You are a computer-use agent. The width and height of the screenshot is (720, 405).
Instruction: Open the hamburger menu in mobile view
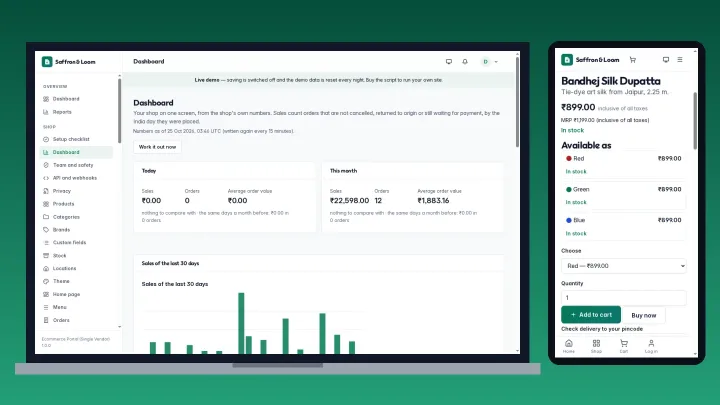pos(680,60)
